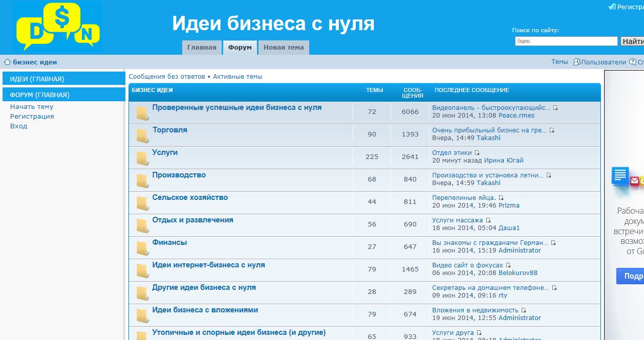Click the Яндекс site search field
644x340 pixels.
pos(566,41)
